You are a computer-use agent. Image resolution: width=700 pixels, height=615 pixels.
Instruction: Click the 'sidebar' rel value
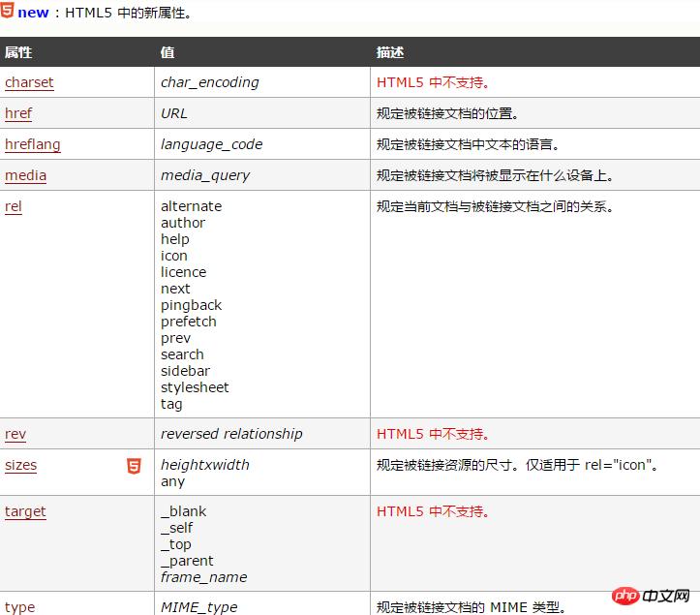[x=185, y=371]
